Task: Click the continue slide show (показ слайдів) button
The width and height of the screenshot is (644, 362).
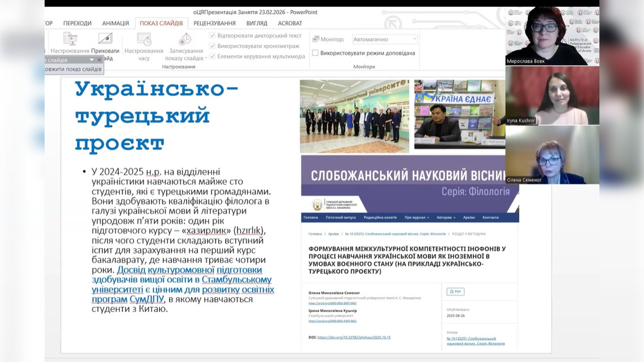Action: click(x=74, y=69)
